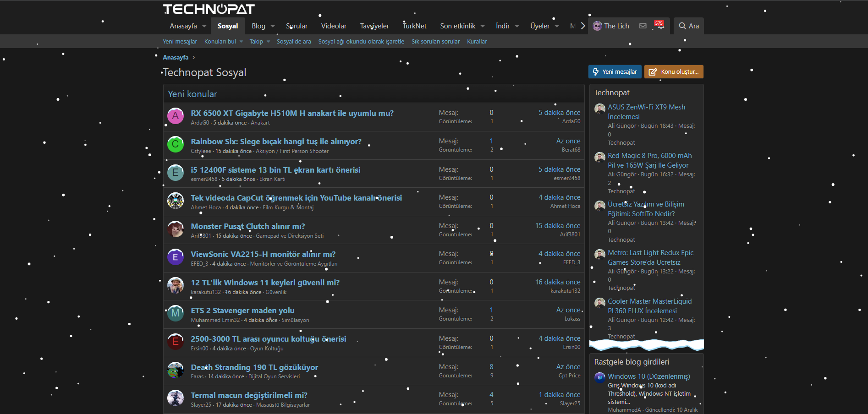Open the Videolar tab
Viewport: 868px width, 414px height.
pyautogui.click(x=334, y=26)
